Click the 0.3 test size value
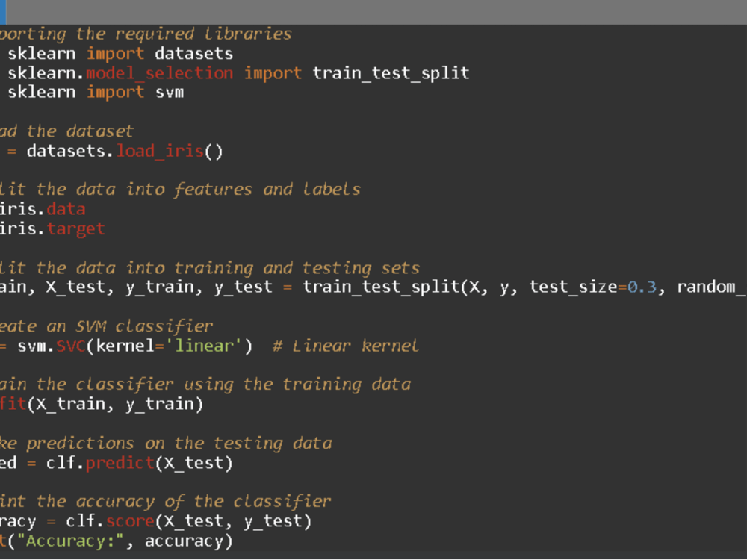Viewport: 747px width, 560px height. click(x=642, y=287)
